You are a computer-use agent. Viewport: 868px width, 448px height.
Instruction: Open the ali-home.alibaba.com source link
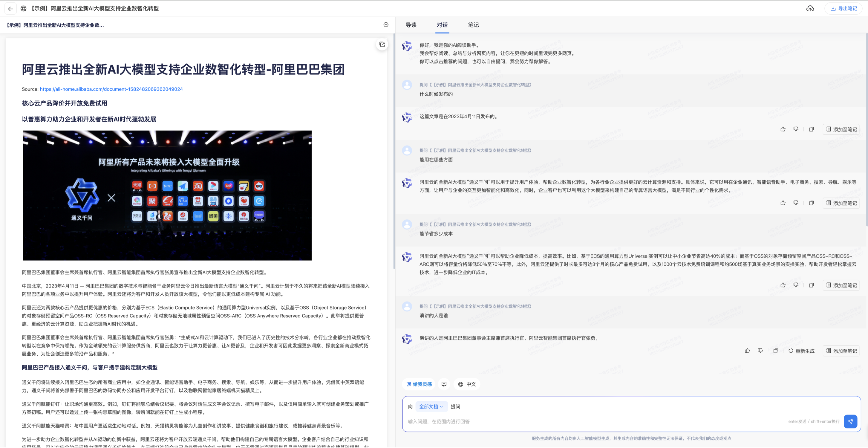[x=111, y=89]
